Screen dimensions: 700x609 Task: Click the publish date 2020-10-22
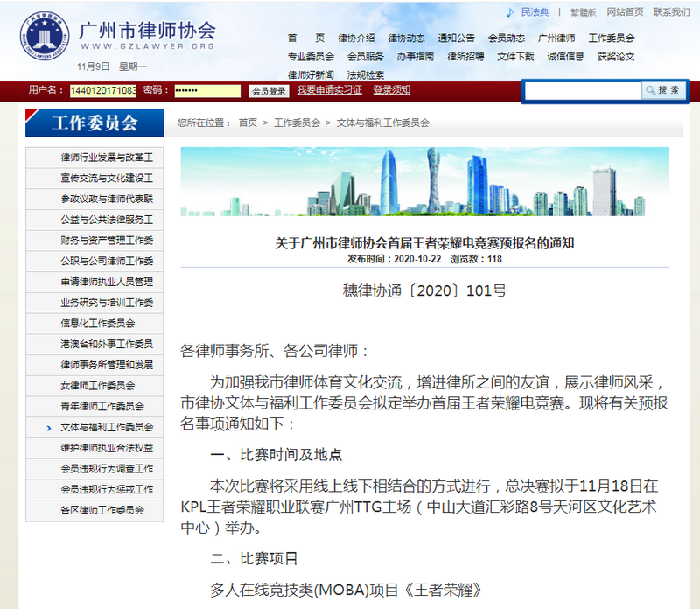tap(417, 259)
